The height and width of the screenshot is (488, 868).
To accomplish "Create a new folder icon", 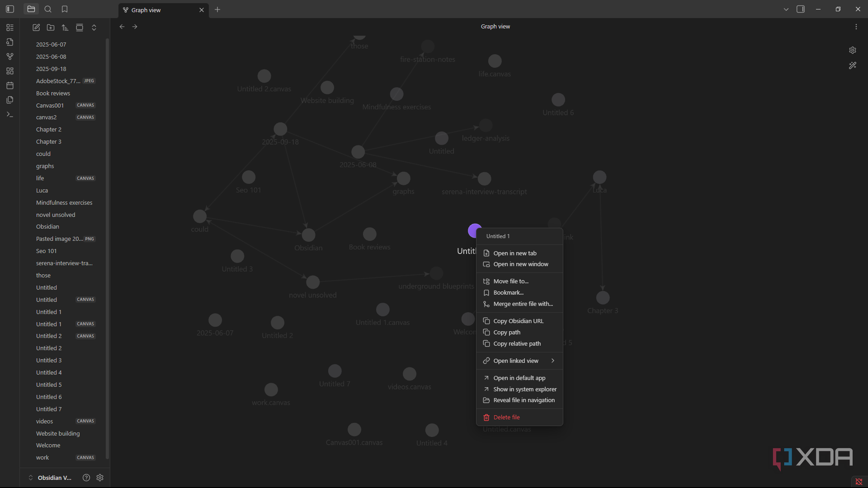I will 51,28.
